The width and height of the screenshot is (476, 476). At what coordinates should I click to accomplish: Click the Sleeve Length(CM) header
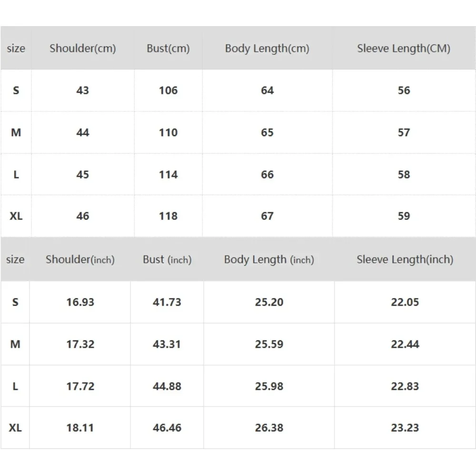tap(404, 49)
